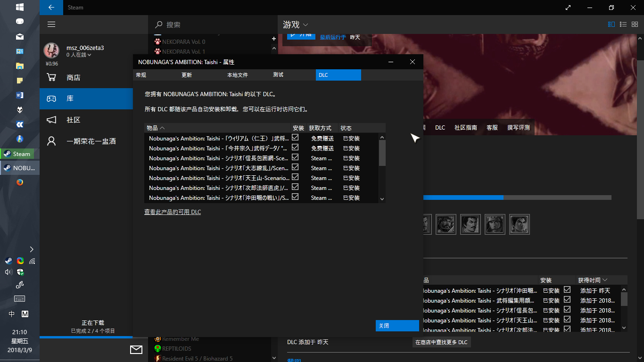This screenshot has width=644, height=362.
Task: Click the msz_006zeta3 avatar picture
Action: (51, 50)
